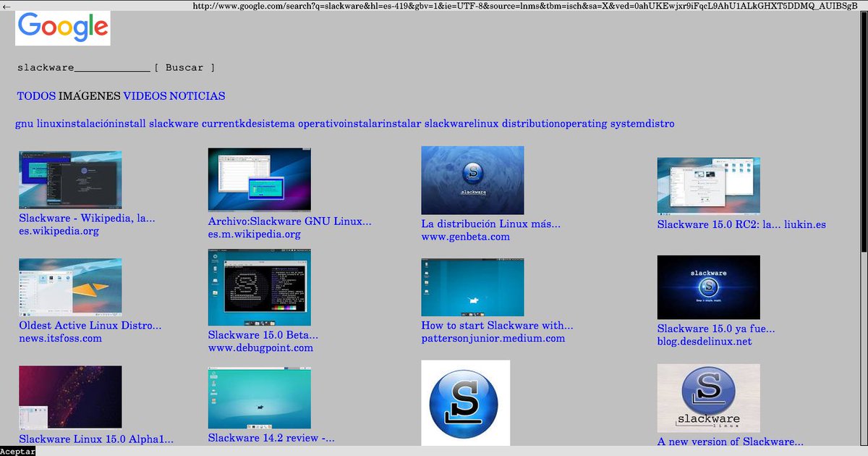Select the IMÁGENES tab

coord(90,96)
